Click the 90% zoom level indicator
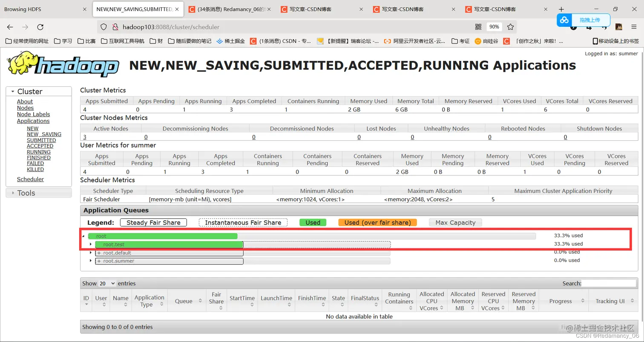644x342 pixels. pyautogui.click(x=494, y=27)
